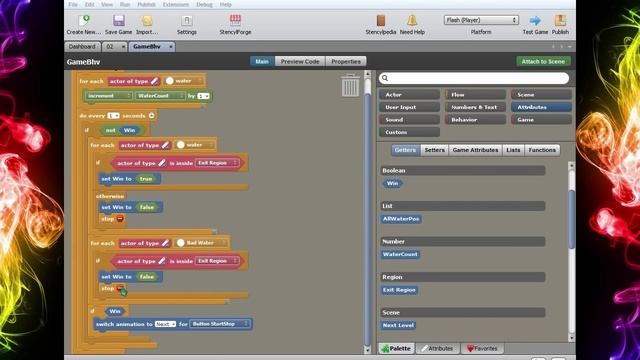Select the Flow block category
This screenshot has height=360, width=640.
pos(476,94)
